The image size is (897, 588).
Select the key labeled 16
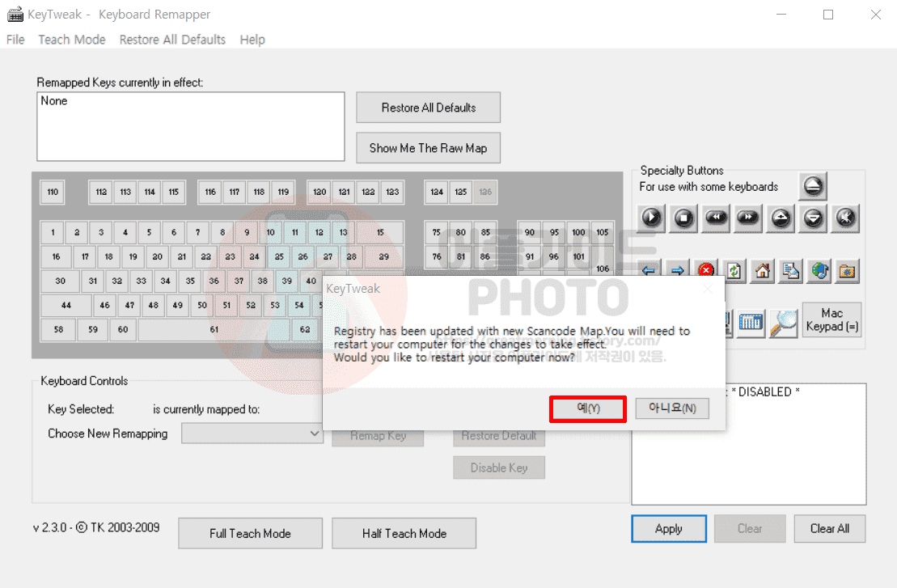[56, 256]
